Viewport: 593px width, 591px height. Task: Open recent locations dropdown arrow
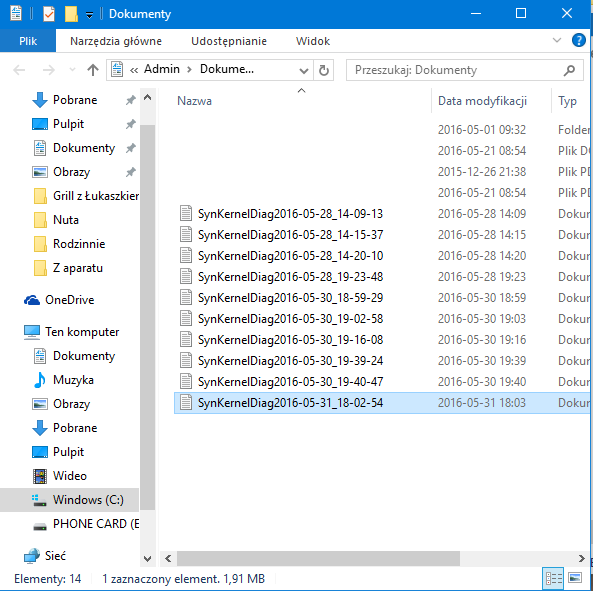pos(72,70)
